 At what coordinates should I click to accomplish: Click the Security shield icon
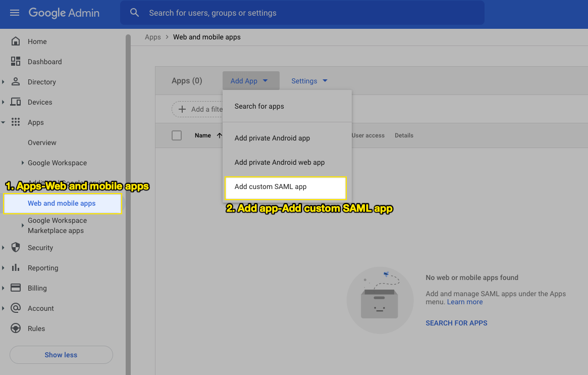[x=15, y=247]
